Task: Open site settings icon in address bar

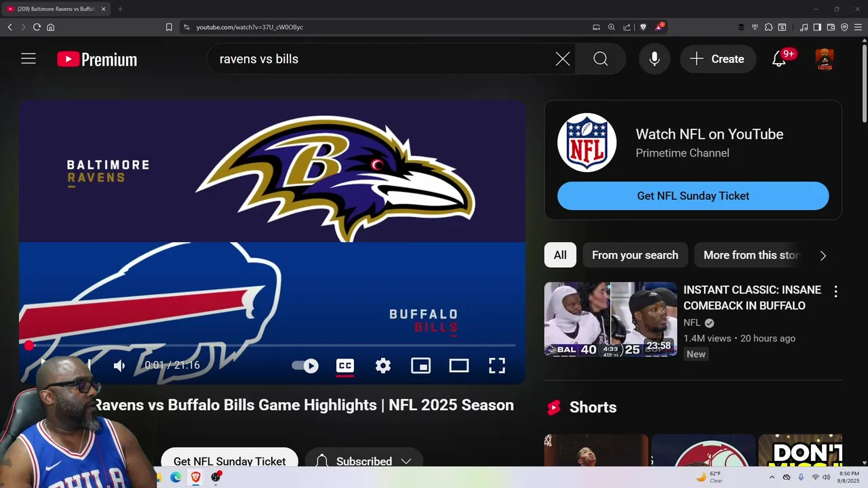Action: coord(186,27)
